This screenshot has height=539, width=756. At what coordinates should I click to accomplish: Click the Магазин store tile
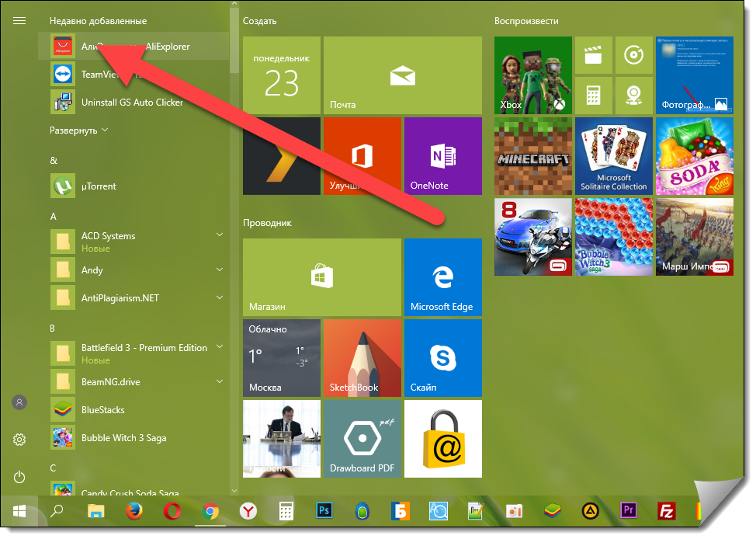[x=321, y=276]
